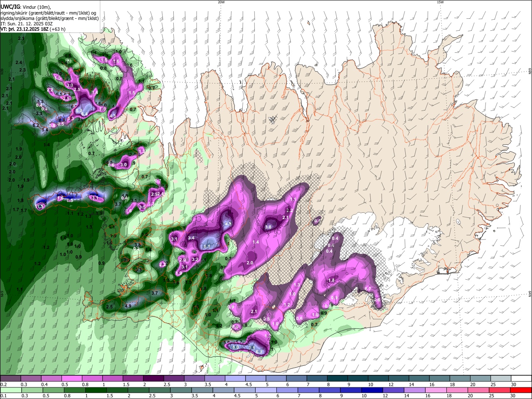Click the 'IT: Sun. 21. 12. 2025 03Z' line

pyautogui.click(x=27, y=24)
